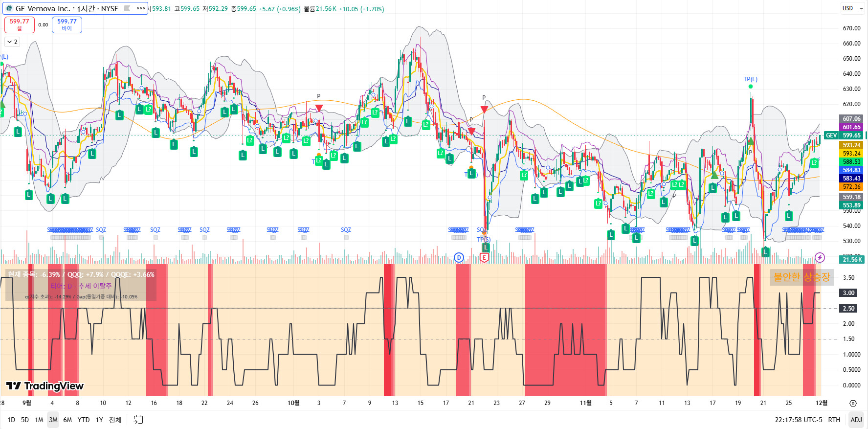868x429 pixels.
Task: Click the 559.18 gray price label
Action: point(851,197)
